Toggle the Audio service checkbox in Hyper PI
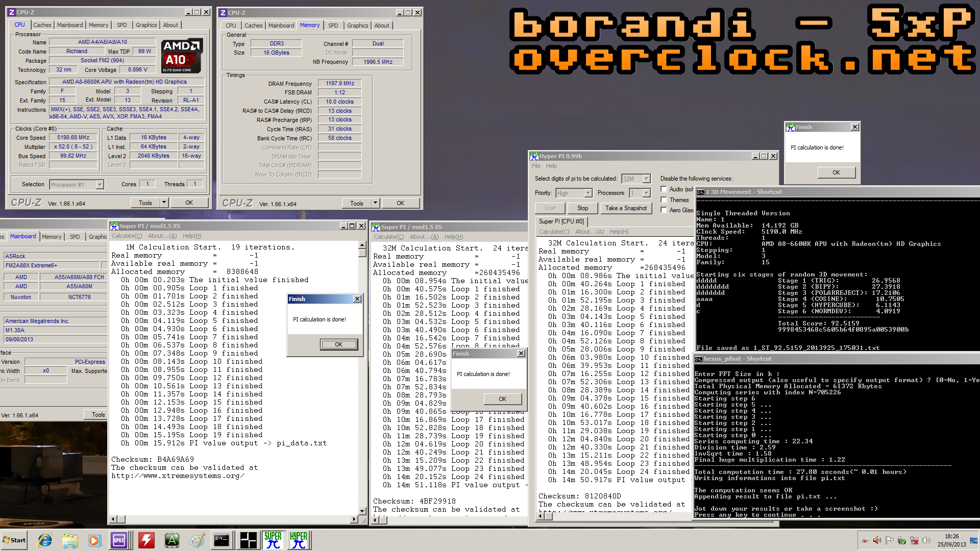 [664, 189]
